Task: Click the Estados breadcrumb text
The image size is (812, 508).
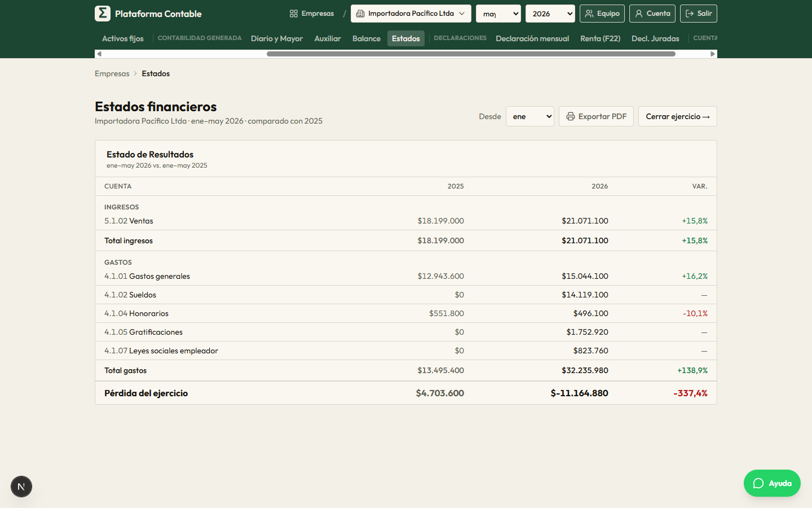Action: click(x=156, y=73)
